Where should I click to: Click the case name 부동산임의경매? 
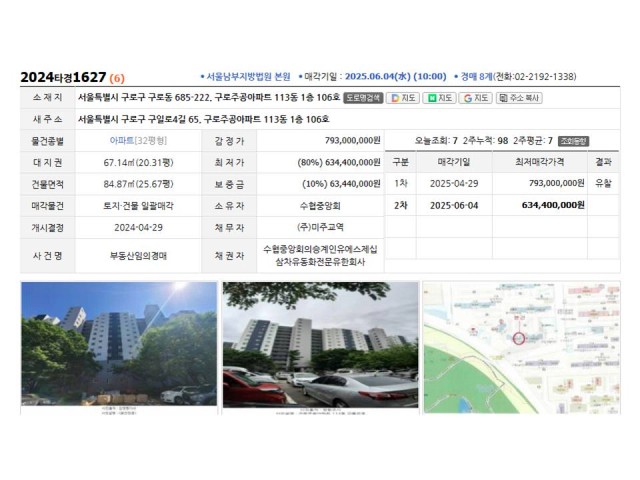coord(138,256)
